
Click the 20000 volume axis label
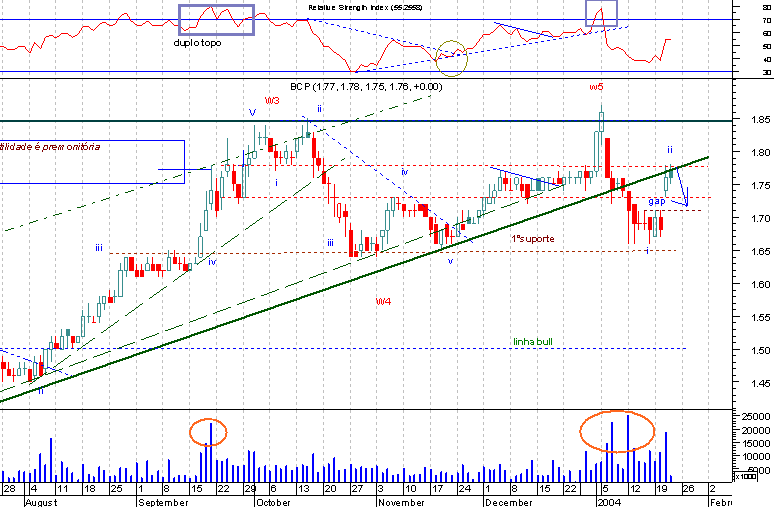(x=756, y=430)
